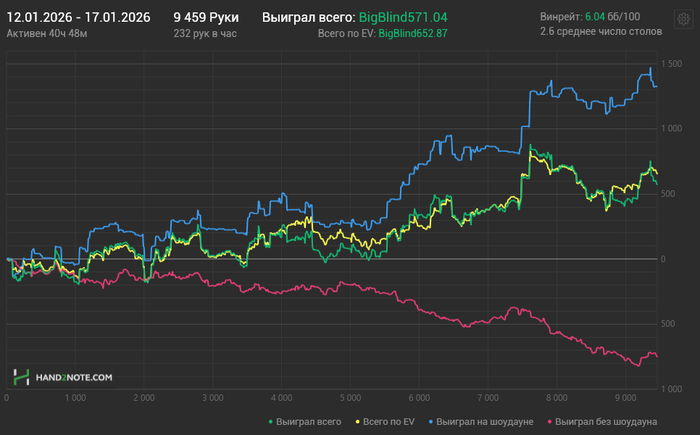The image size is (700, 435).
Task: Click the Hand2Note.com logo watermark
Action: [x=62, y=377]
